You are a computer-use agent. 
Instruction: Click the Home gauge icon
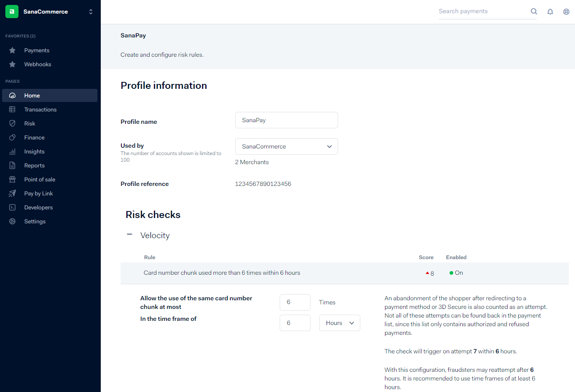pyautogui.click(x=12, y=95)
